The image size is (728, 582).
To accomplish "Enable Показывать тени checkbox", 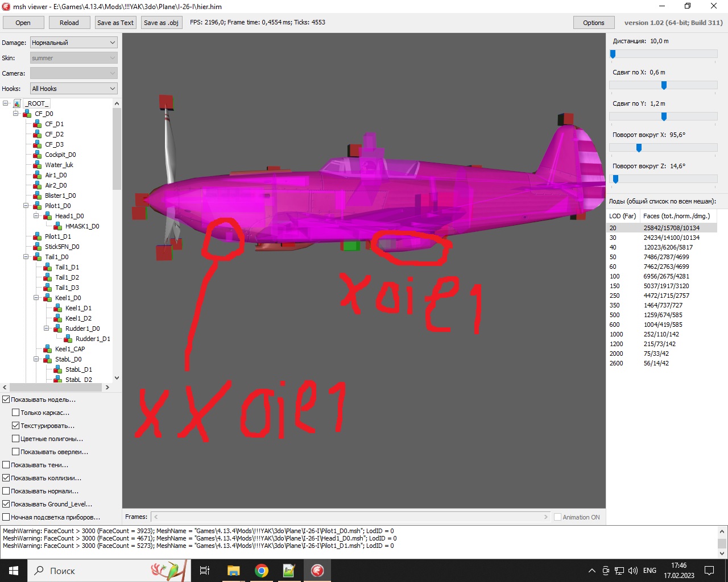I will (6, 465).
